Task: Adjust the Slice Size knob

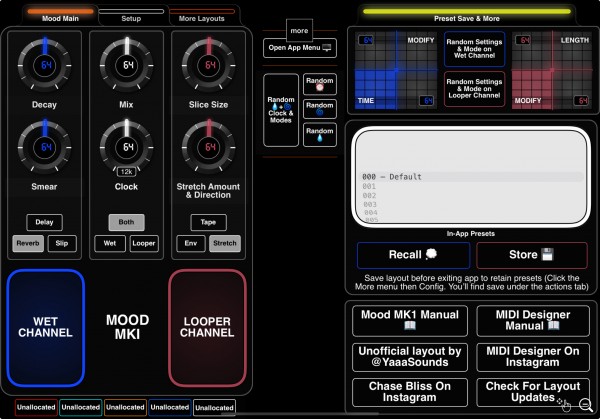Action: (x=209, y=65)
